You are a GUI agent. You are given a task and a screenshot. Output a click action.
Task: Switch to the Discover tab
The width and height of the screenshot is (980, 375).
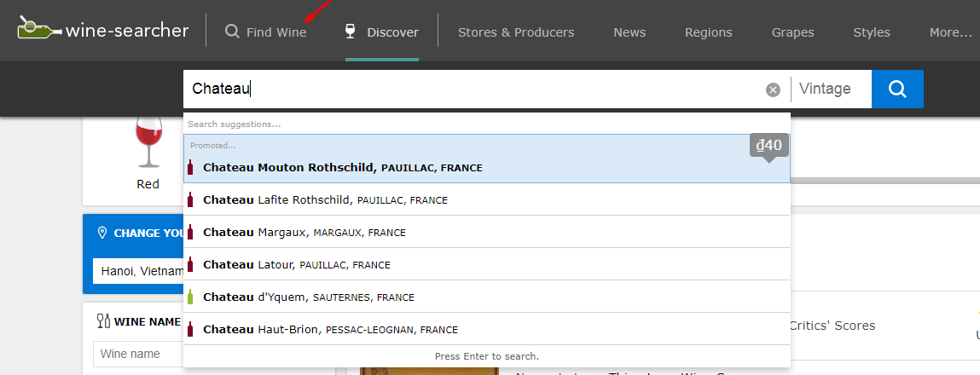click(x=382, y=32)
